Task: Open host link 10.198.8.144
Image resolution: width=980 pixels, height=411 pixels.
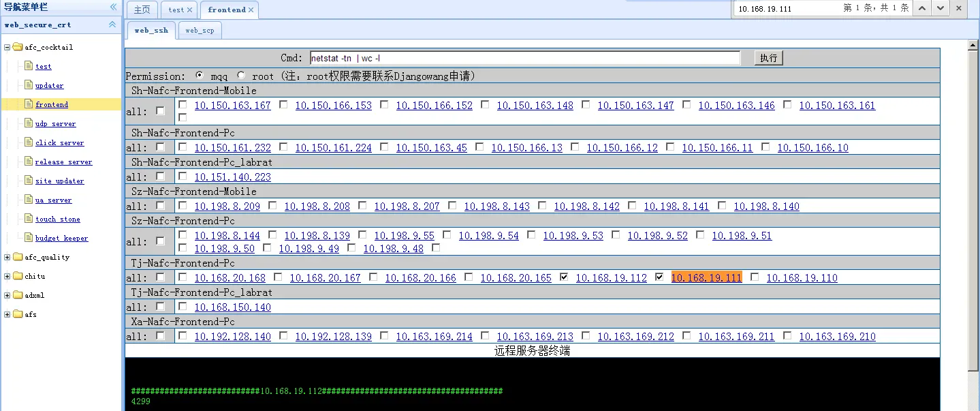Action: point(227,236)
